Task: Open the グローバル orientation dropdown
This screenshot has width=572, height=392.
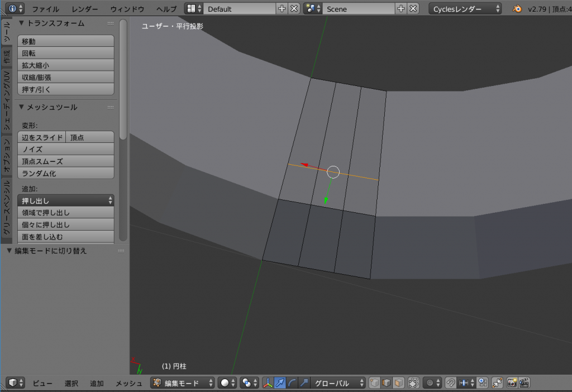Action: coord(339,383)
